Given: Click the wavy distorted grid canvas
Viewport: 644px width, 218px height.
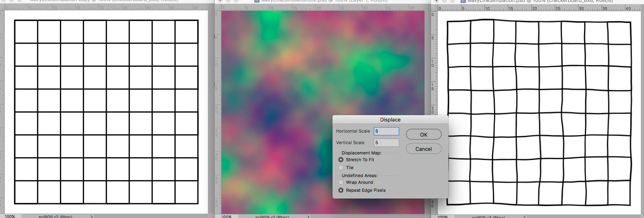Looking at the screenshot, I should pyautogui.click(x=539, y=112).
